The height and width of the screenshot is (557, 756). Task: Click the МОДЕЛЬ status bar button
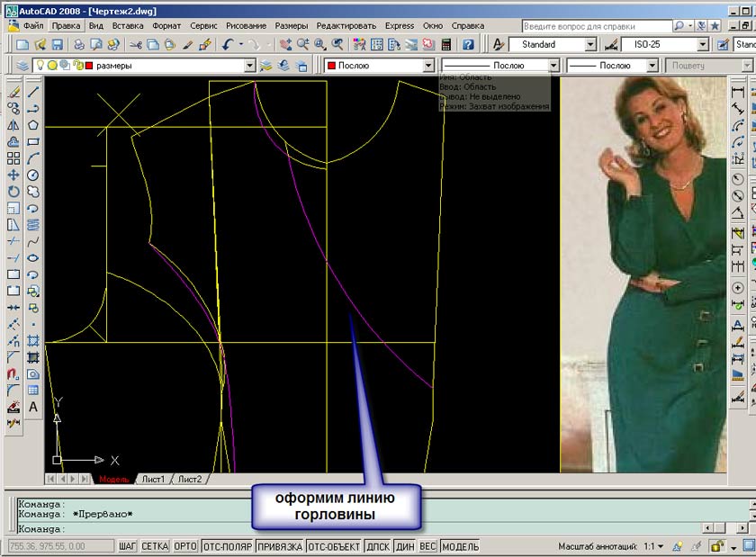[460, 546]
